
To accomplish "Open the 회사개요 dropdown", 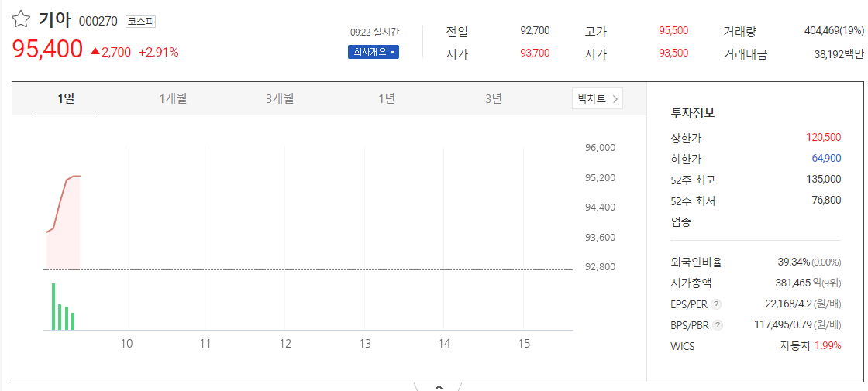I will (373, 53).
